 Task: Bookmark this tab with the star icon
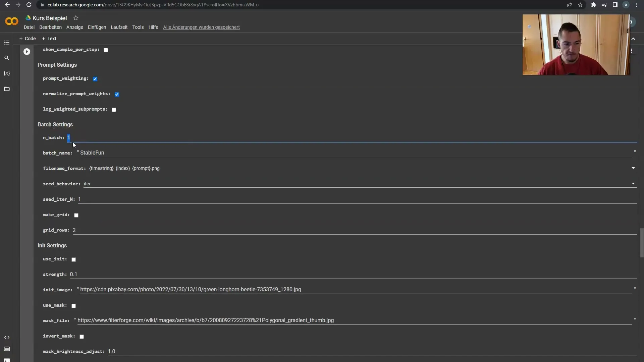(x=580, y=5)
